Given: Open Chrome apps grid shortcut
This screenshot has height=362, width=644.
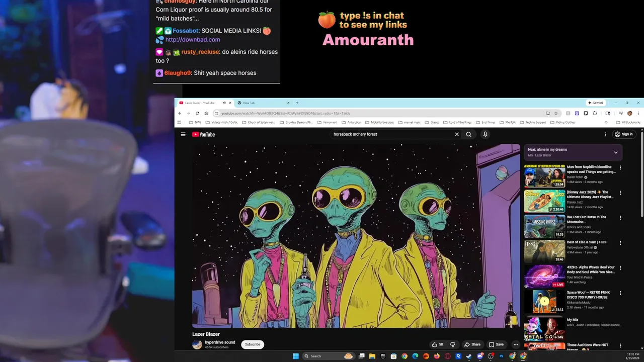Looking at the screenshot, I should (179, 122).
